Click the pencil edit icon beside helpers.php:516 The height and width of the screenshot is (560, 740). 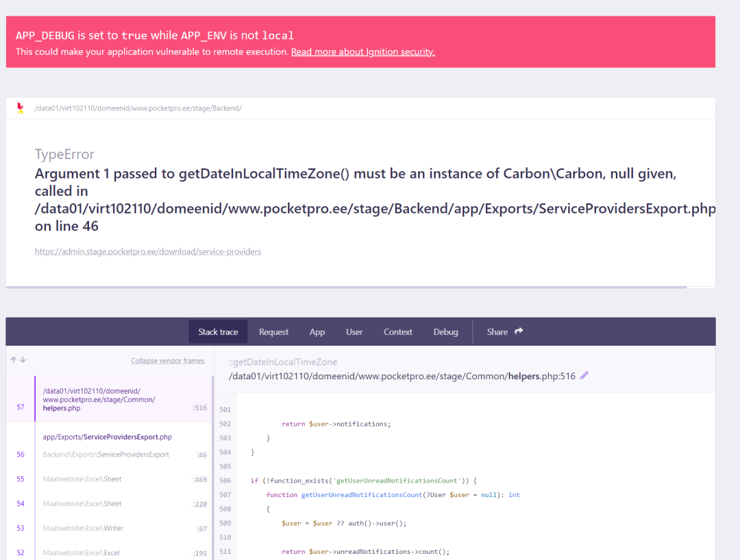[x=584, y=375]
